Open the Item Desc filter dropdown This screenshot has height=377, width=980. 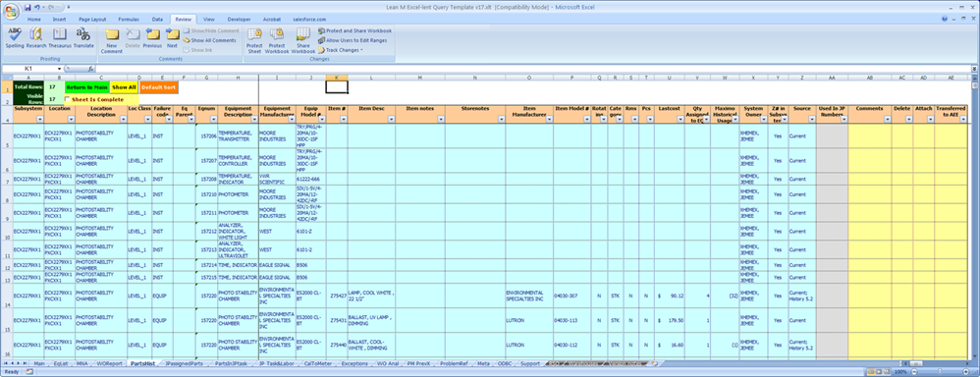(x=391, y=119)
